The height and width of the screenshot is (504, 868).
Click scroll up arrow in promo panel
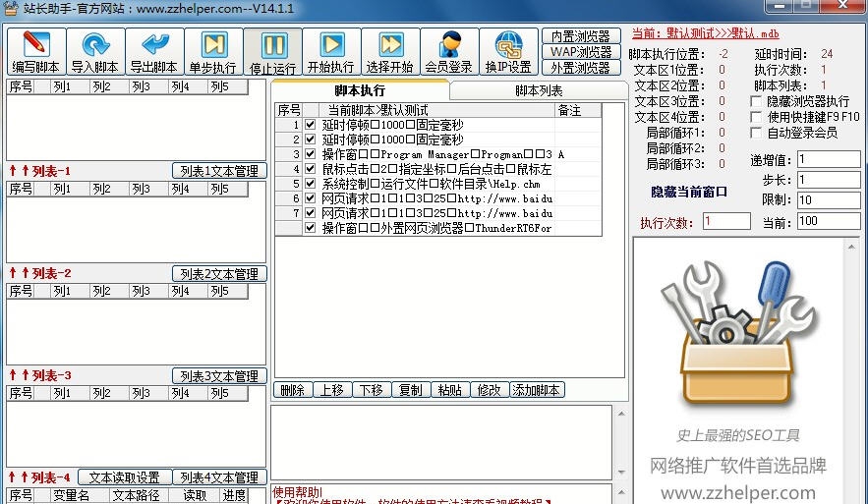point(851,247)
